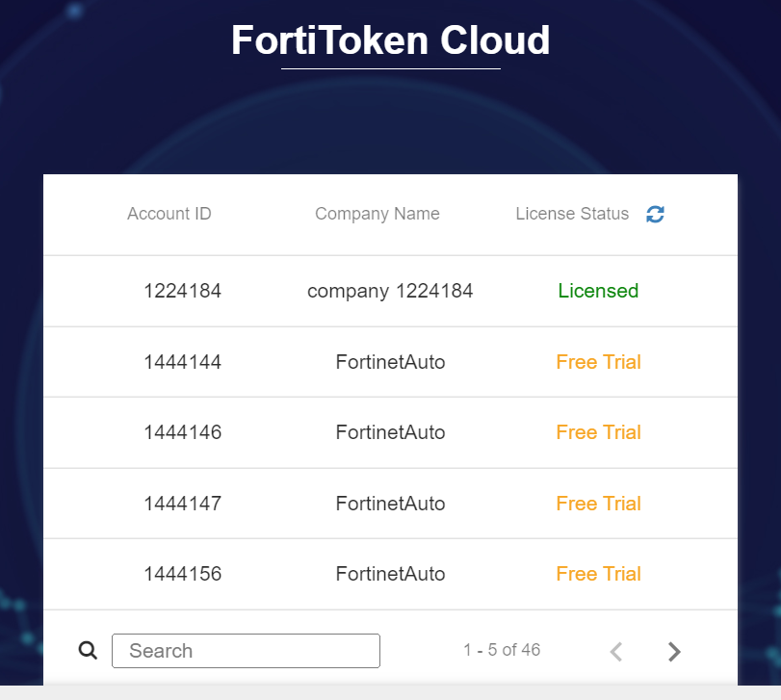Screen dimensions: 781x700
Task: Click inside the Search box
Action: (x=246, y=651)
